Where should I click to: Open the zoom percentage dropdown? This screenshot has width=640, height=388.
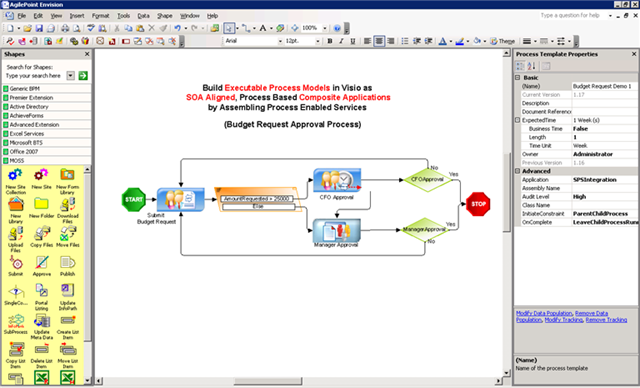(x=324, y=28)
